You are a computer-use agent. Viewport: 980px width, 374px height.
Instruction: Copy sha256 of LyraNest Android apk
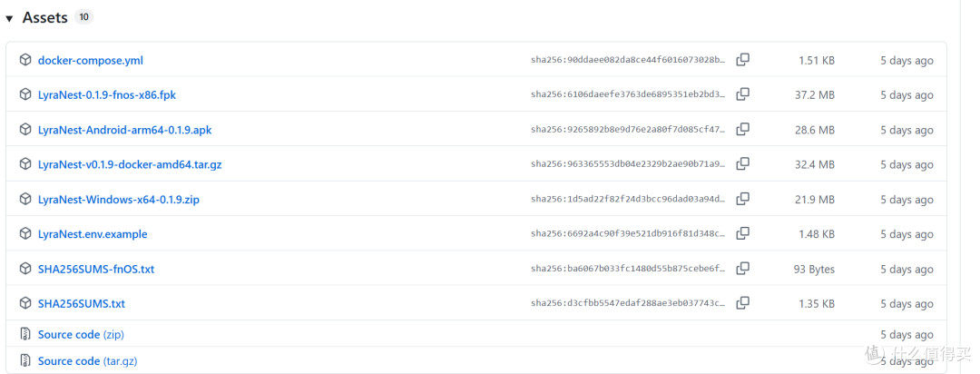742,130
